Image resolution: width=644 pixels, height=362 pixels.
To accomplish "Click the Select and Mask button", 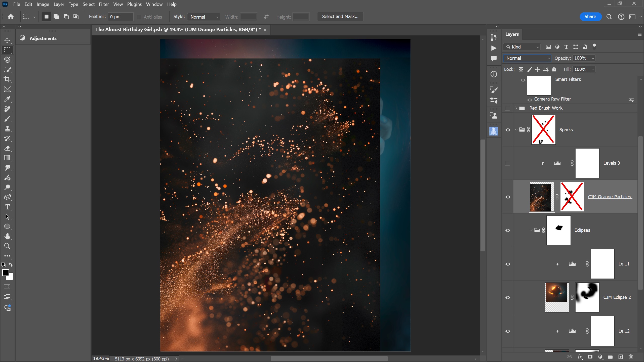I will [x=340, y=17].
